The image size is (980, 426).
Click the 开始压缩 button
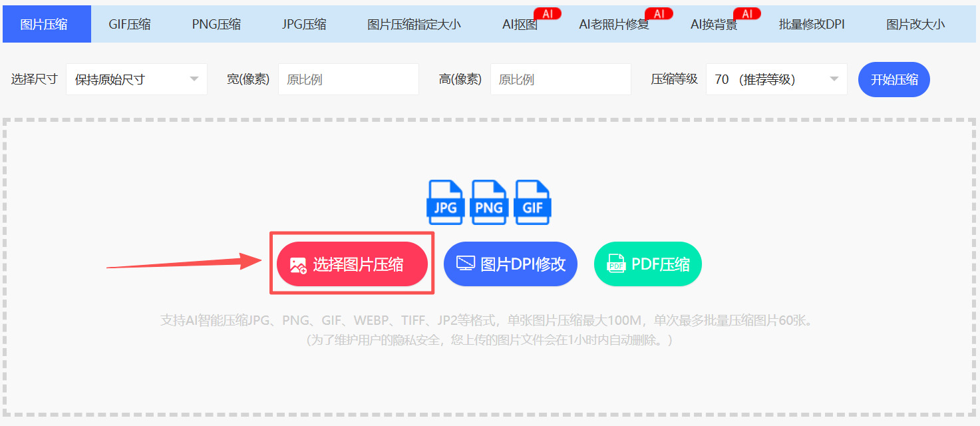point(894,79)
